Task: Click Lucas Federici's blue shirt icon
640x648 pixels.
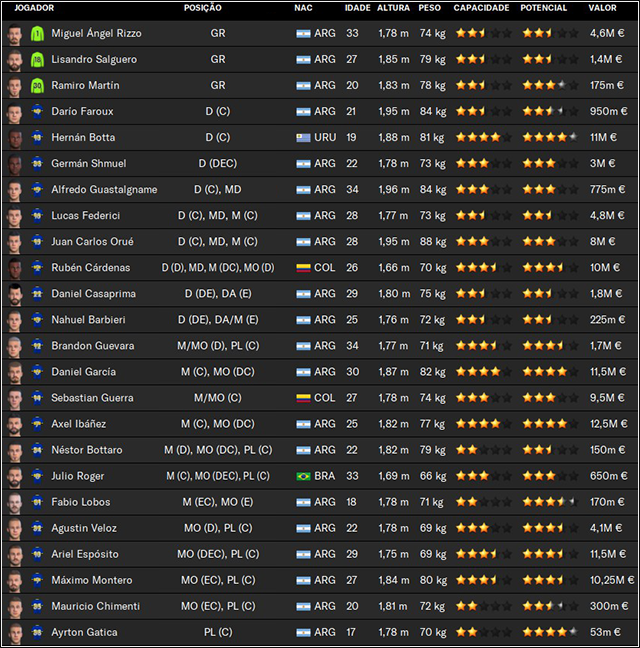Action: pos(37,216)
